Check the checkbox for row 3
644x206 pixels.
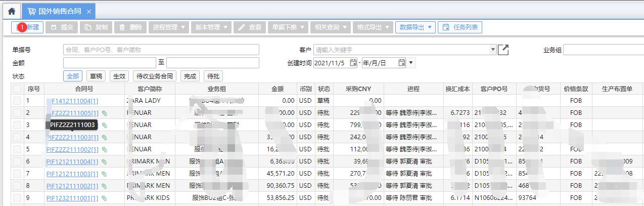pos(18,125)
